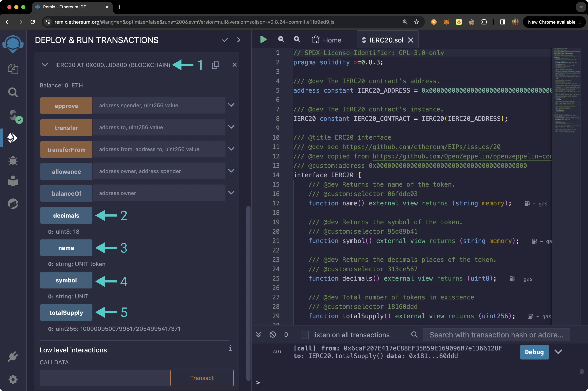Click the balanceOf function button
Image resolution: width=588 pixels, height=391 pixels.
(66, 193)
